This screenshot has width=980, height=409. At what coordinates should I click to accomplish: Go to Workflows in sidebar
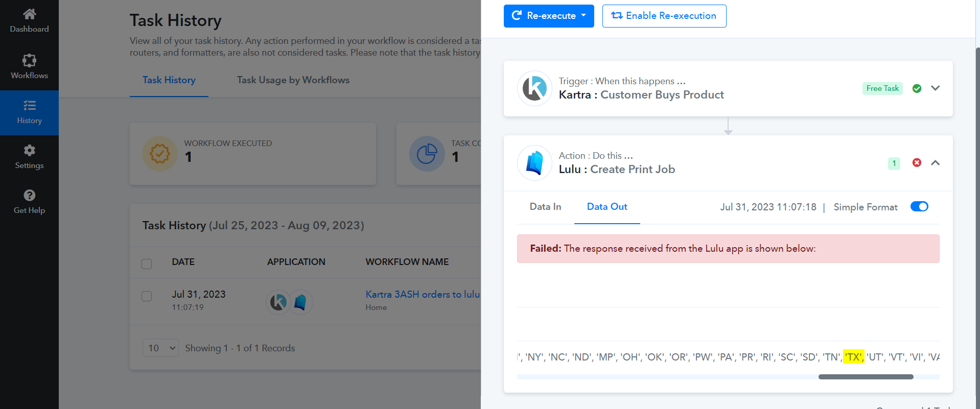tap(29, 67)
